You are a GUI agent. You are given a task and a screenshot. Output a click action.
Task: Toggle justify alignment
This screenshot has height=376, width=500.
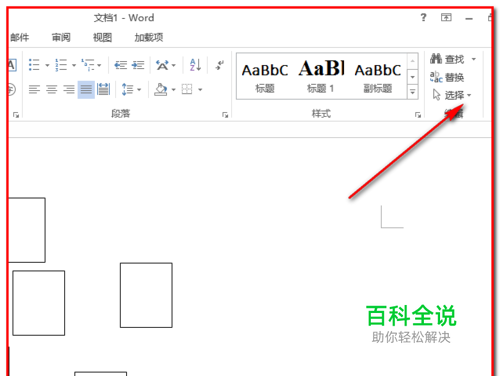tap(86, 89)
